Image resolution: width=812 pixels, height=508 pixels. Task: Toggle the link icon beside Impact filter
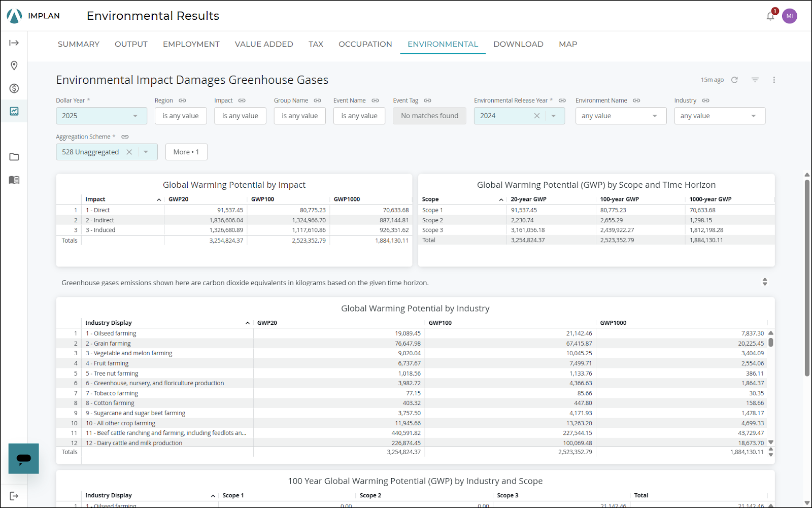click(243, 100)
